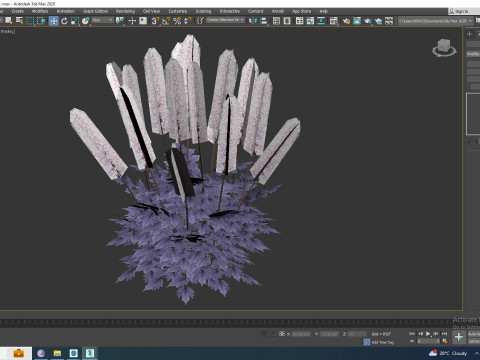Open Interactive menu
This screenshot has width=480, height=360.
click(230, 11)
